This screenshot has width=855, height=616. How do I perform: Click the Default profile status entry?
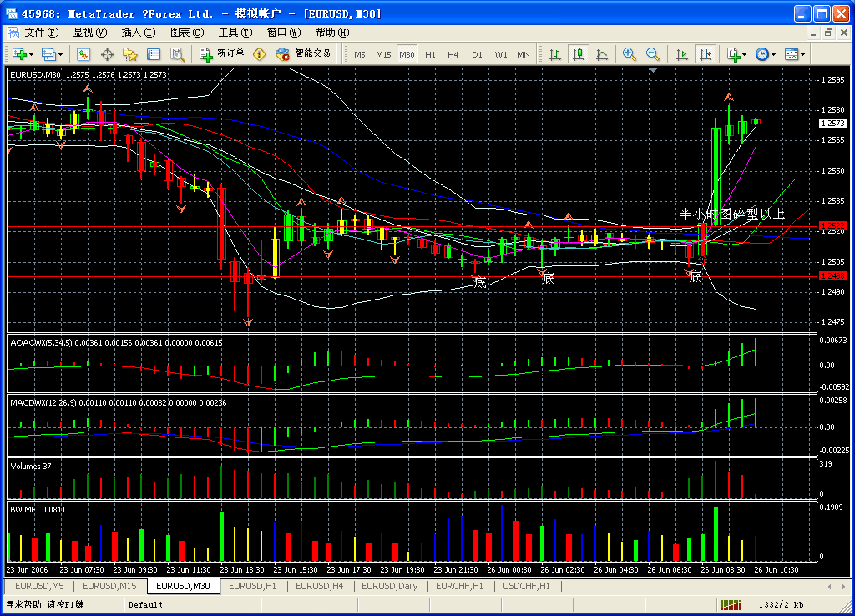[x=145, y=604]
